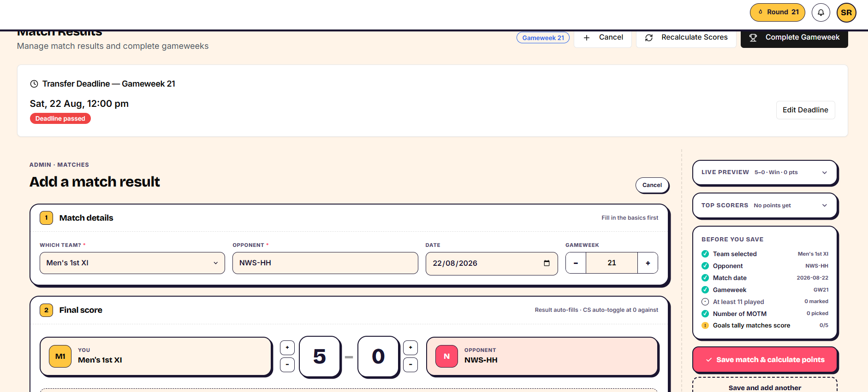Open the date picker calendar icon
The height and width of the screenshot is (392, 868).
click(x=547, y=263)
